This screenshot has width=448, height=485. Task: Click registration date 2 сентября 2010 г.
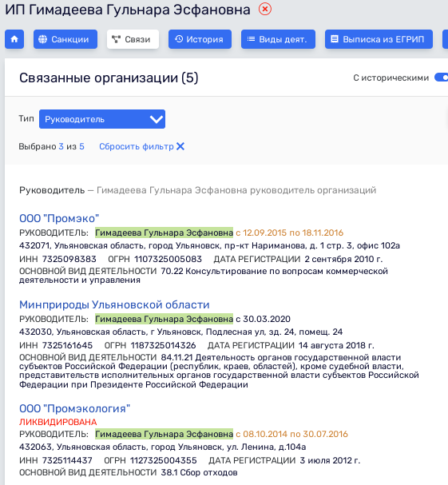coord(343,259)
